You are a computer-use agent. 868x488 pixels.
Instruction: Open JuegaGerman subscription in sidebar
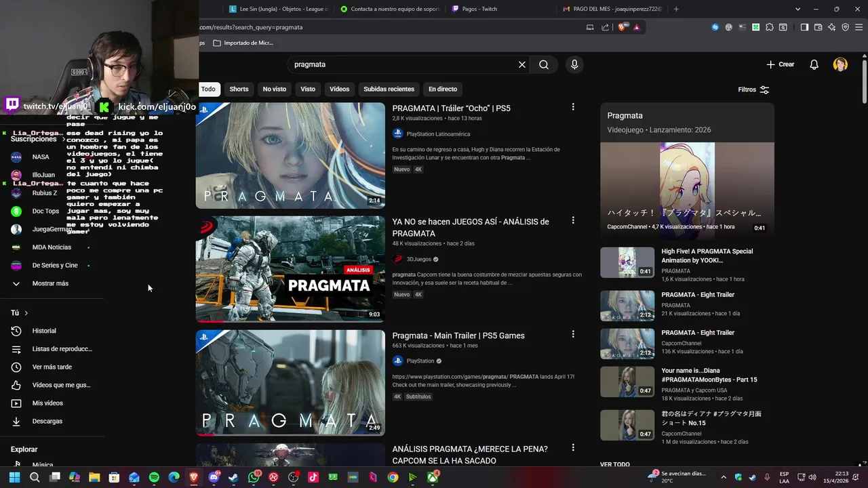[52, 229]
